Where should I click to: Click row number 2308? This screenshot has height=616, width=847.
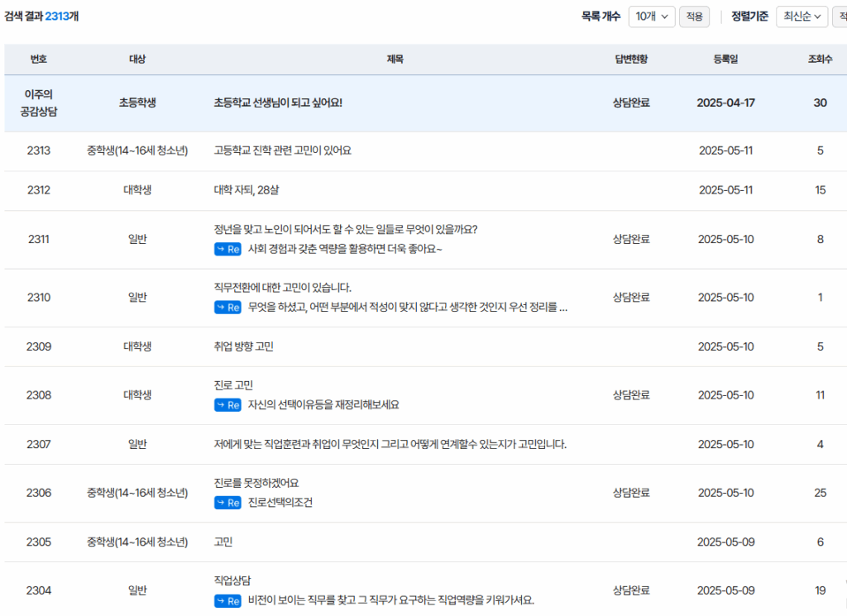pos(39,395)
